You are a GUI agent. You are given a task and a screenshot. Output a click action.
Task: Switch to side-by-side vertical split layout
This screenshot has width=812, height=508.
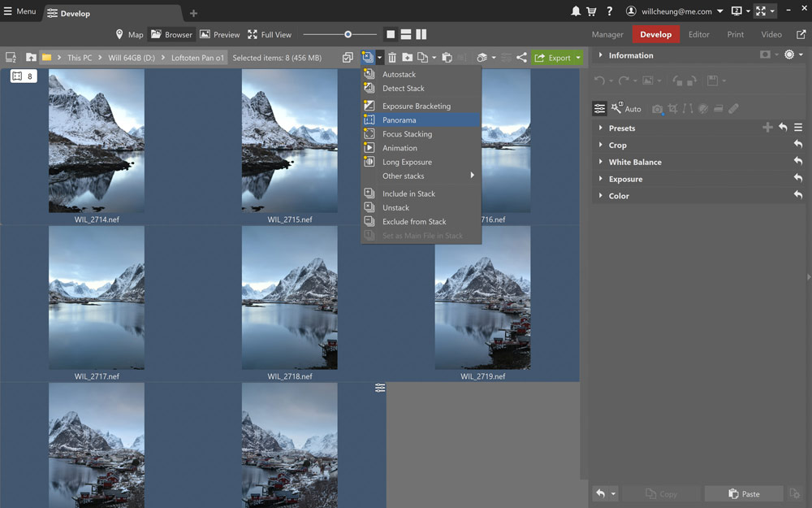(x=421, y=34)
